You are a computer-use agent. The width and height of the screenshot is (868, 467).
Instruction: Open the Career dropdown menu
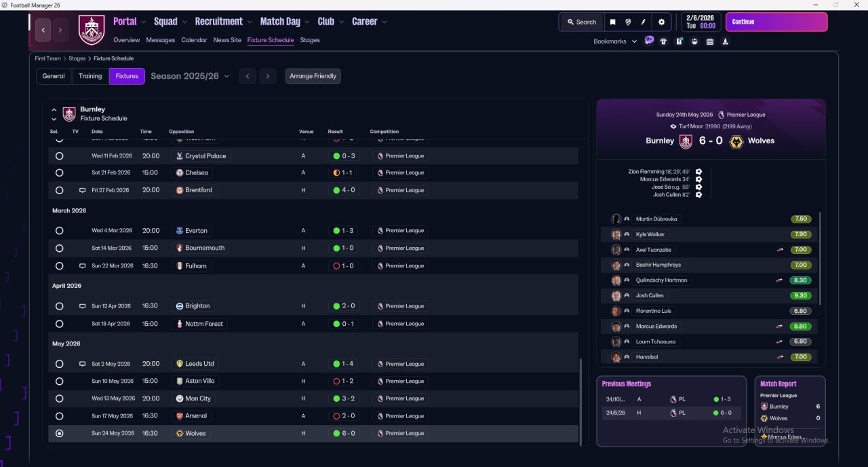370,22
